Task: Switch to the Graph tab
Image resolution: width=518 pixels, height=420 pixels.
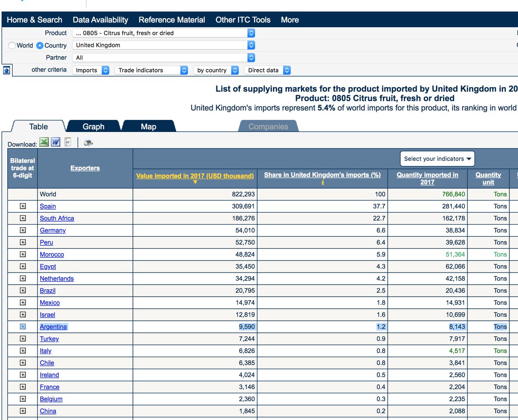Action: coord(94,126)
